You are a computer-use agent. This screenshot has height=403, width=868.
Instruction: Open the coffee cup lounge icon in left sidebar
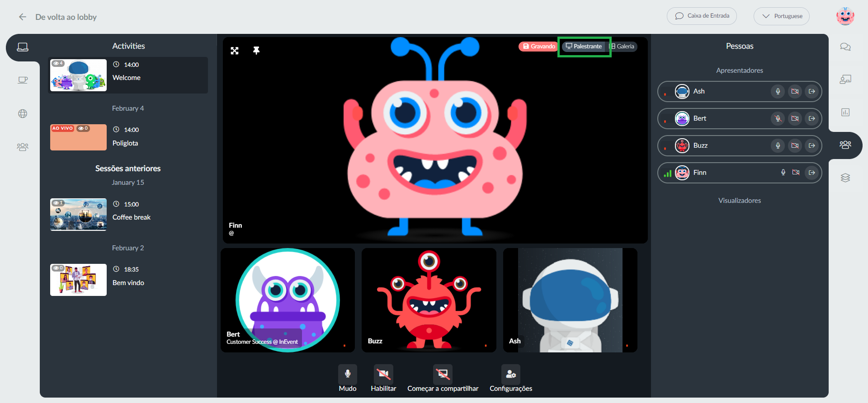click(x=23, y=80)
